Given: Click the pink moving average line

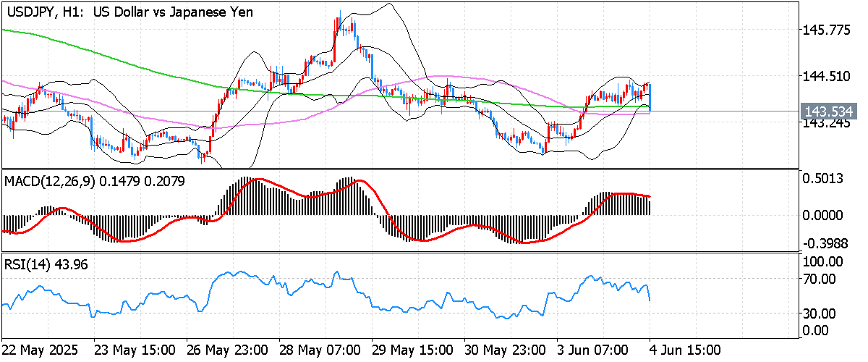Looking at the screenshot, I should (x=434, y=77).
